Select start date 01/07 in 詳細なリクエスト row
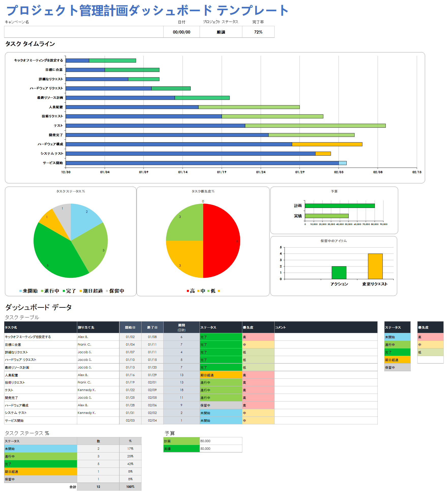The width and height of the screenshot is (448, 499). coord(130,352)
